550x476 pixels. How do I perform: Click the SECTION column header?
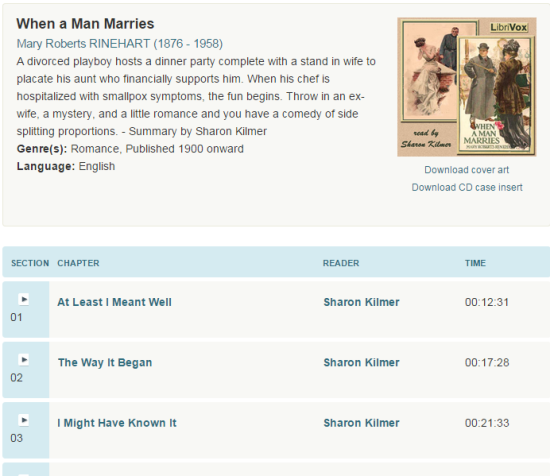[x=30, y=263]
